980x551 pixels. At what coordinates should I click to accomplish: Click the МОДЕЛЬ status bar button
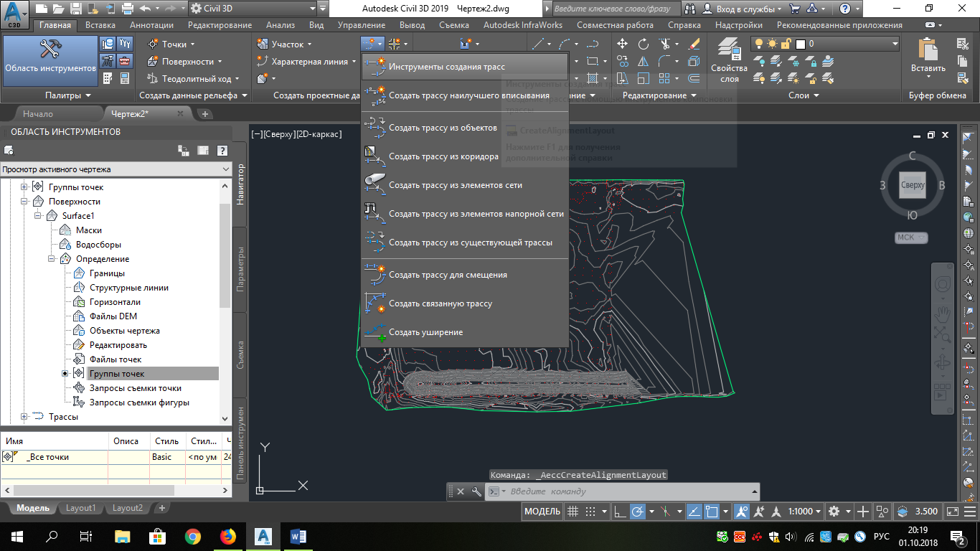click(x=542, y=512)
